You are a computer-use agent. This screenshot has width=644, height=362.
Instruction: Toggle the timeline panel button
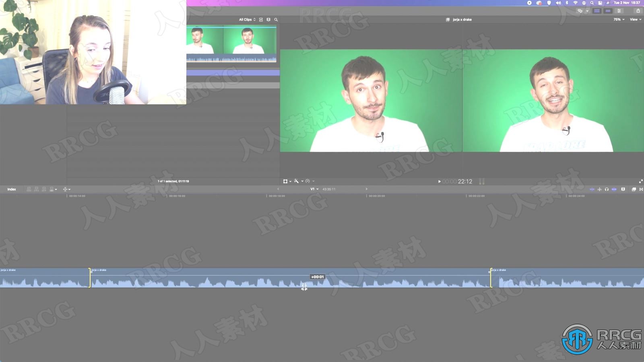tap(608, 11)
